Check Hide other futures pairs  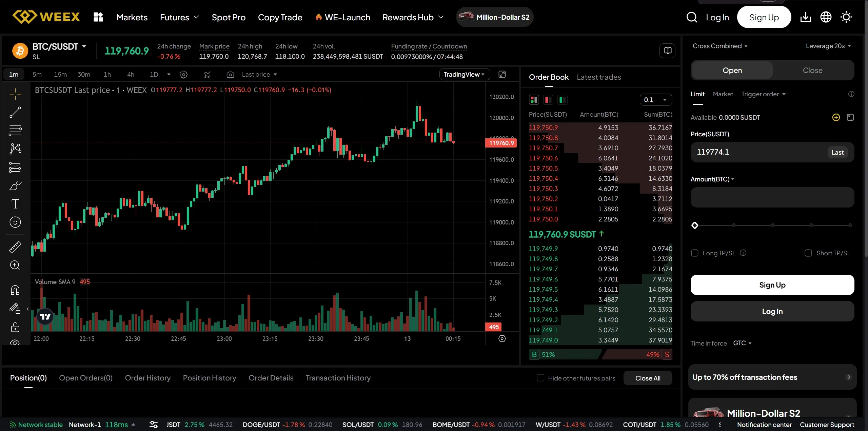coord(541,378)
